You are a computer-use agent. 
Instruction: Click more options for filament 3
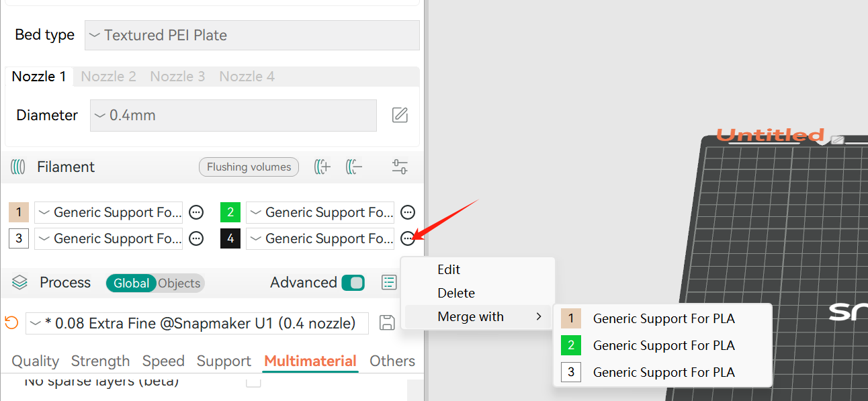[196, 238]
